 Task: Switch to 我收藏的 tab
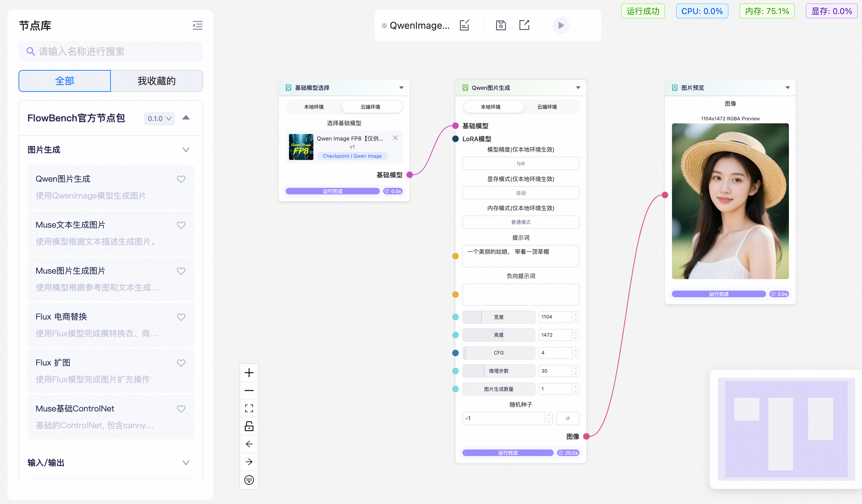(156, 81)
